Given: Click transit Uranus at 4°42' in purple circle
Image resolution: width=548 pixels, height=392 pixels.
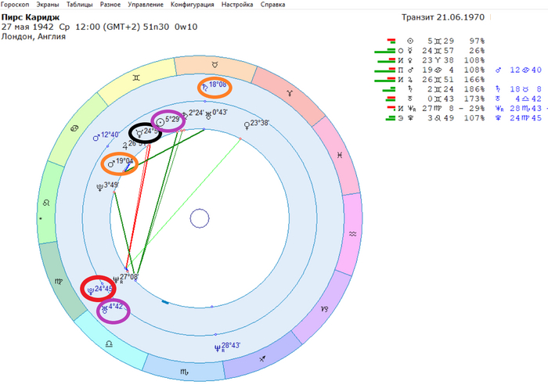Looking at the screenshot, I should point(114,311).
